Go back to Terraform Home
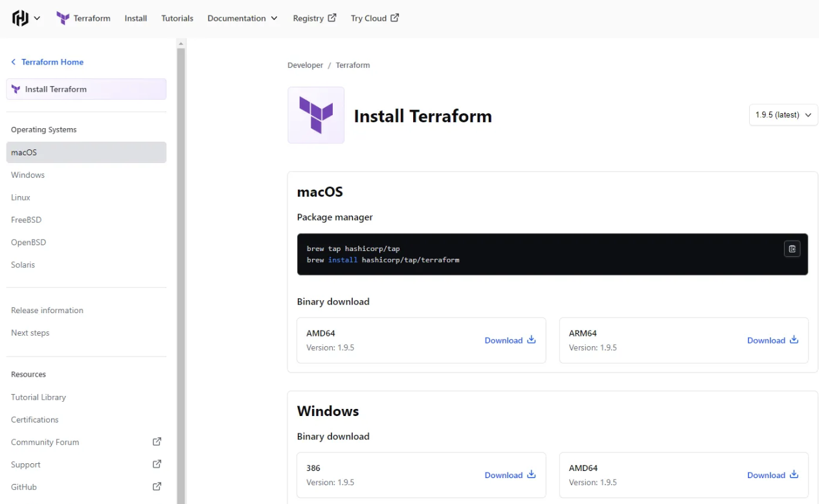This screenshot has width=819, height=504. pos(52,62)
